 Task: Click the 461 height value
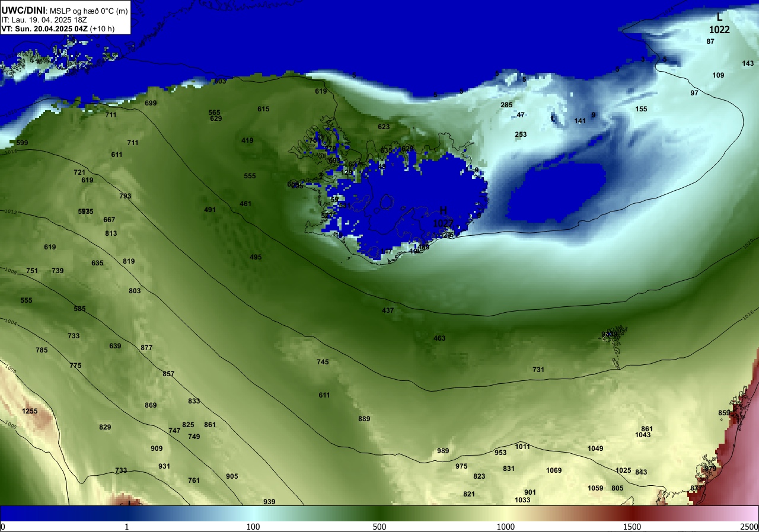coord(245,204)
